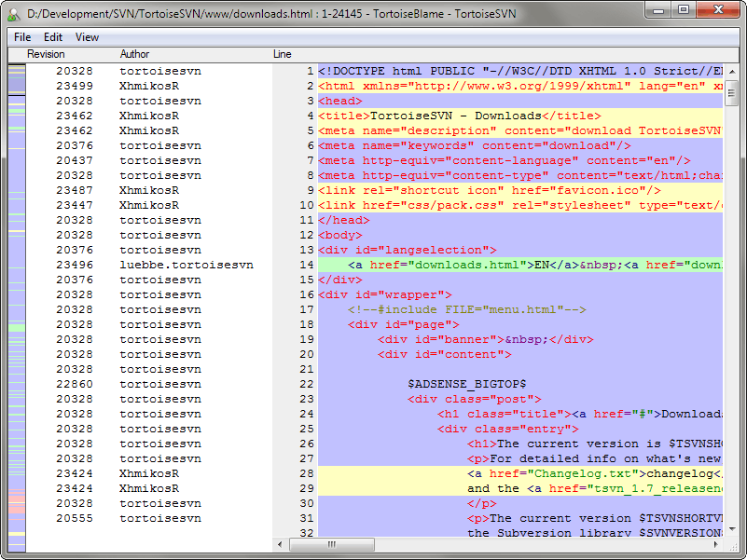Open the File menu
This screenshot has width=747, height=560.
[x=22, y=37]
